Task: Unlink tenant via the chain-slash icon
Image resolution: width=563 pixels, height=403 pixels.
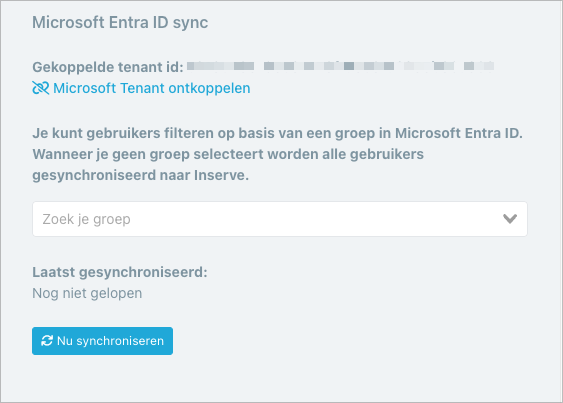Action: tap(41, 88)
